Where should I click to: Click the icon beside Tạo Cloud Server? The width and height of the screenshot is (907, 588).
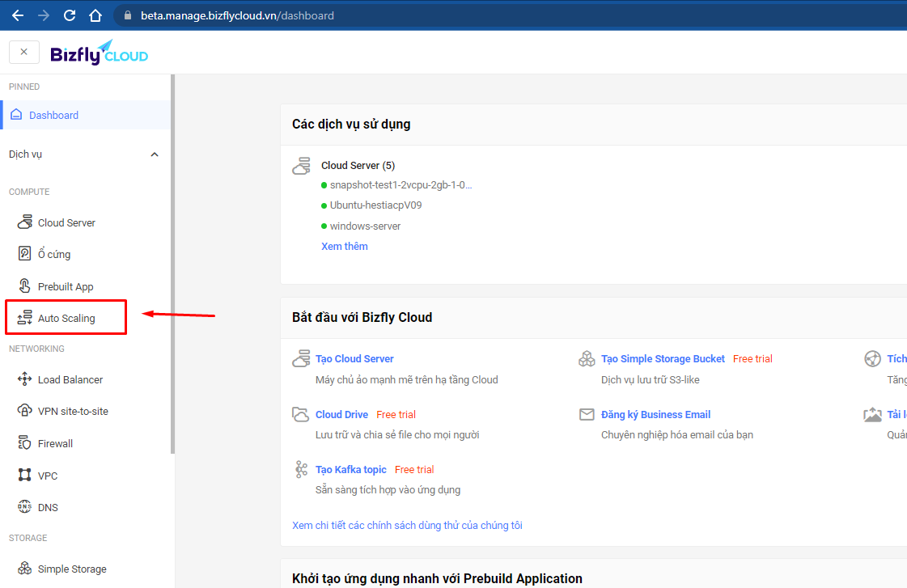(x=301, y=358)
